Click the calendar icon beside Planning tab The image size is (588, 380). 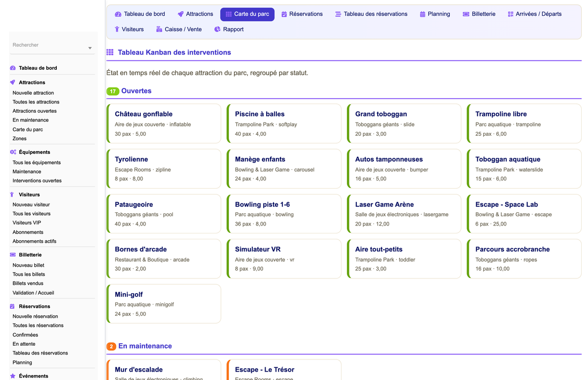coord(422,14)
